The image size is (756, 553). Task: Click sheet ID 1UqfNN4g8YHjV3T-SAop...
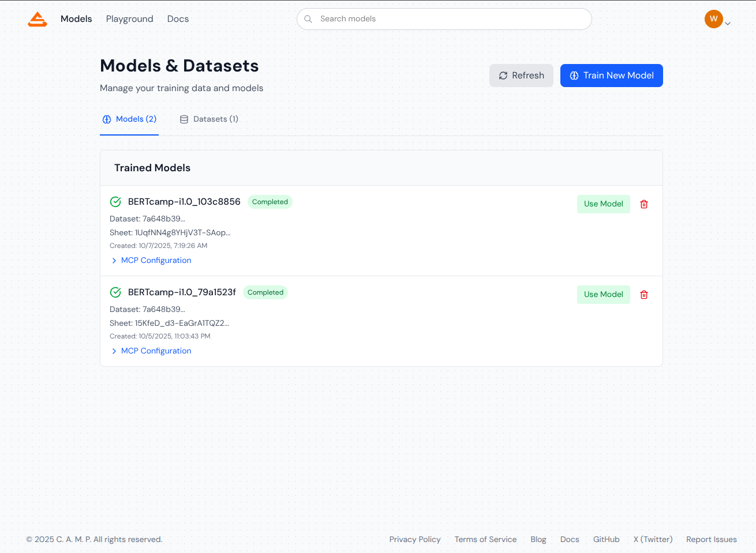click(x=182, y=233)
